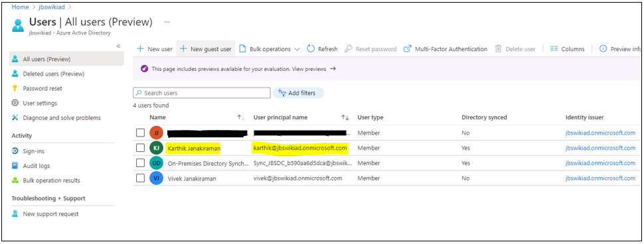Image resolution: width=644 pixels, height=244 pixels.
Task: Click the New user plus icon
Action: coord(140,49)
